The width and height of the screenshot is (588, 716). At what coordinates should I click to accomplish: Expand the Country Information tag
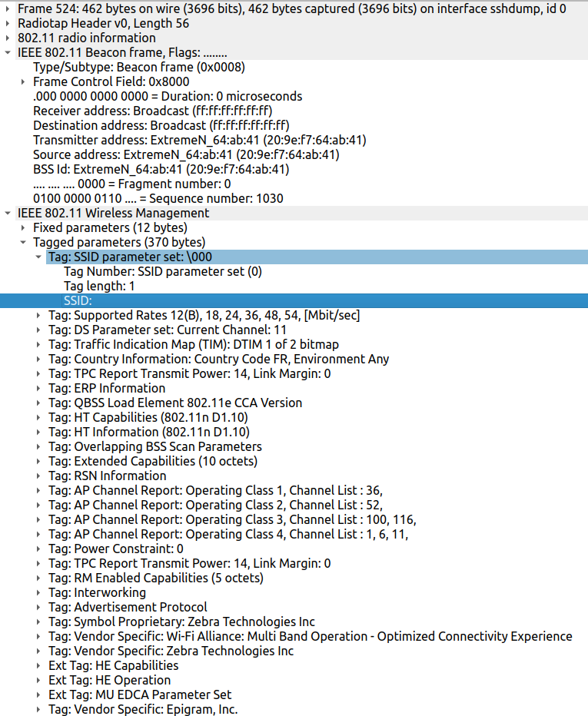point(38,360)
